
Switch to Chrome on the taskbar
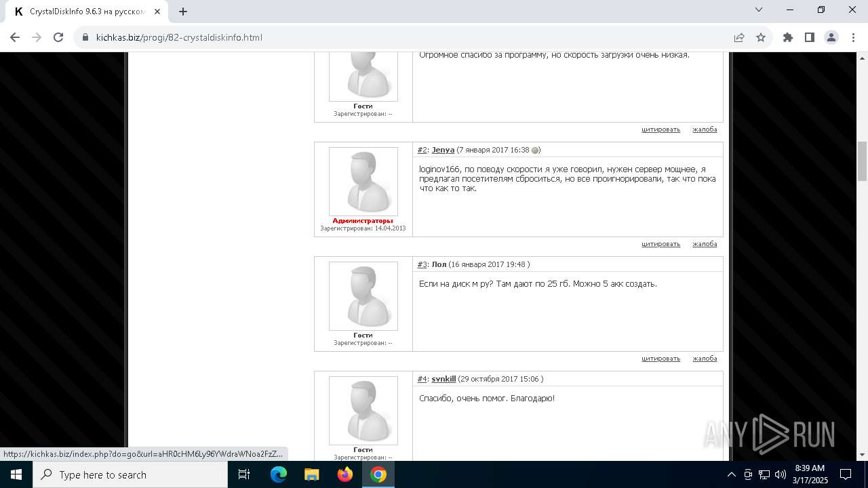point(378,474)
